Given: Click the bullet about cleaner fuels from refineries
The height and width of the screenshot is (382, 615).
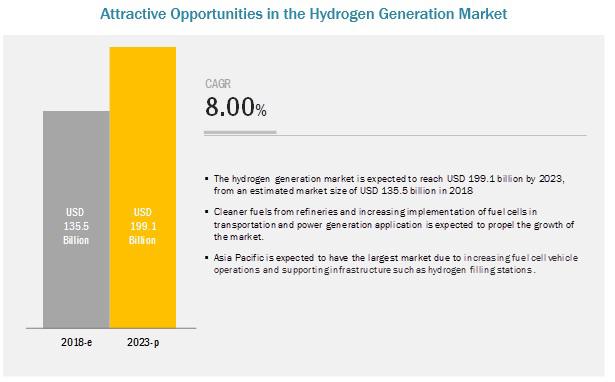Looking at the screenshot, I should point(394,224).
